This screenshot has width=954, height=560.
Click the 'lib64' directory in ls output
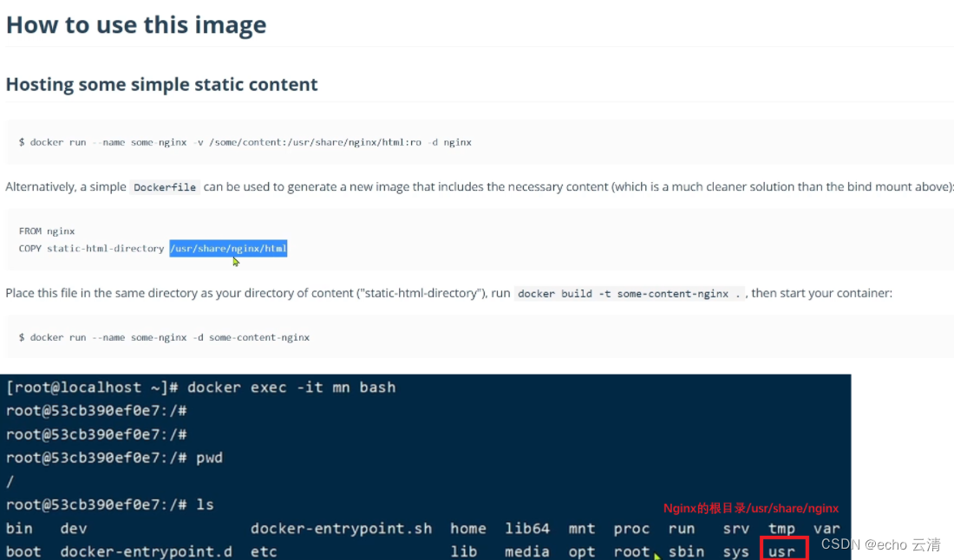click(527, 529)
